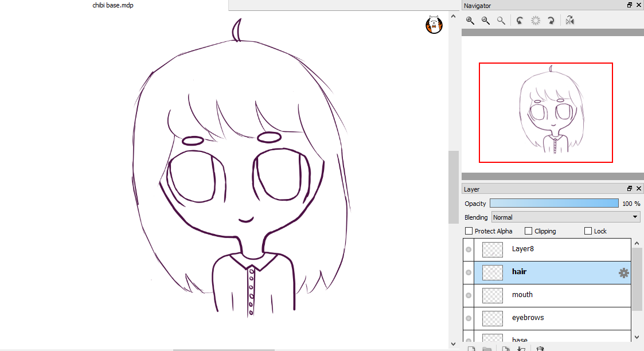Close the Layer panel

[639, 189]
